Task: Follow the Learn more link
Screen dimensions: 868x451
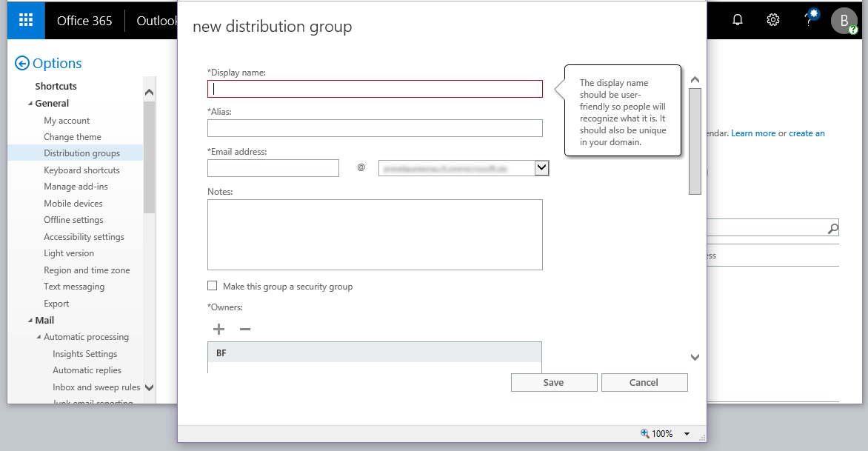Action: (x=753, y=133)
